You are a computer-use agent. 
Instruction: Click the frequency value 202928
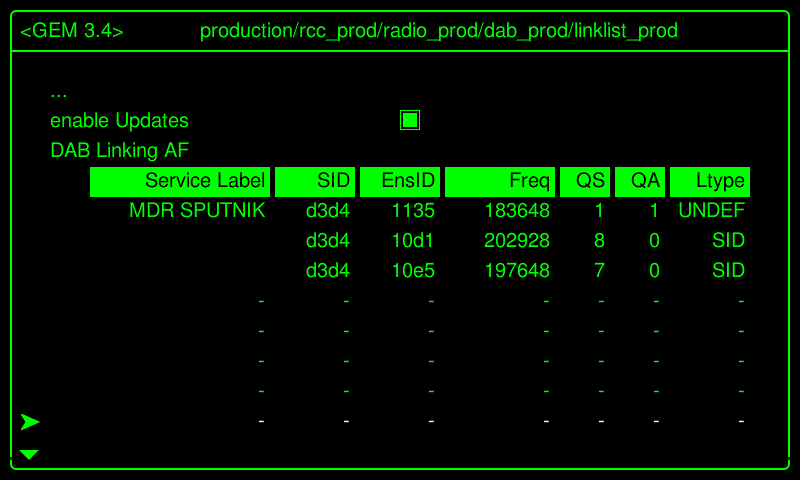[x=517, y=241]
